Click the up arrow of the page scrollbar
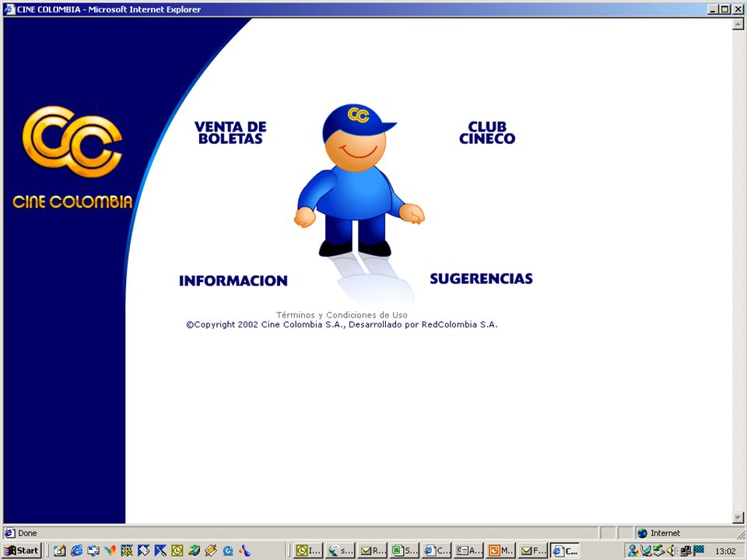Viewport: 747px width, 560px height. 738,24
